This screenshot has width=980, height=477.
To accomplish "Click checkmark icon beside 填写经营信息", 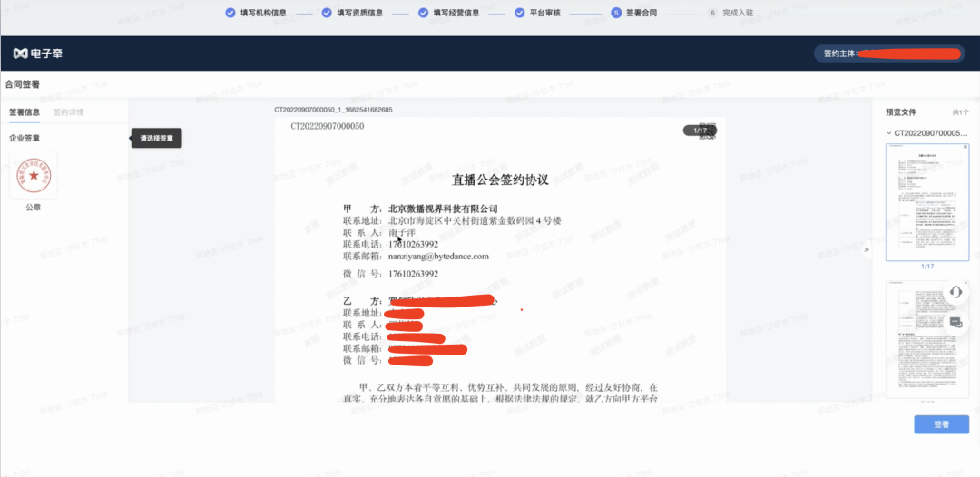I will (x=423, y=13).
